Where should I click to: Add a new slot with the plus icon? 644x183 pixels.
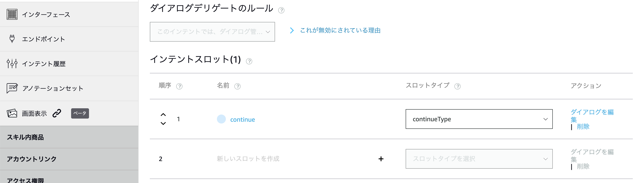[x=381, y=159]
